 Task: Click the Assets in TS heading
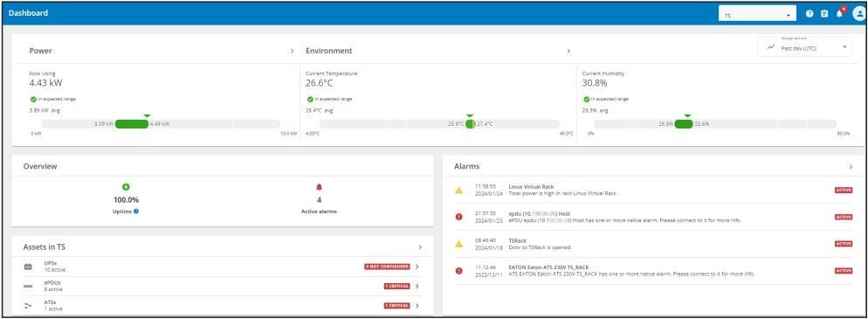[45, 247]
